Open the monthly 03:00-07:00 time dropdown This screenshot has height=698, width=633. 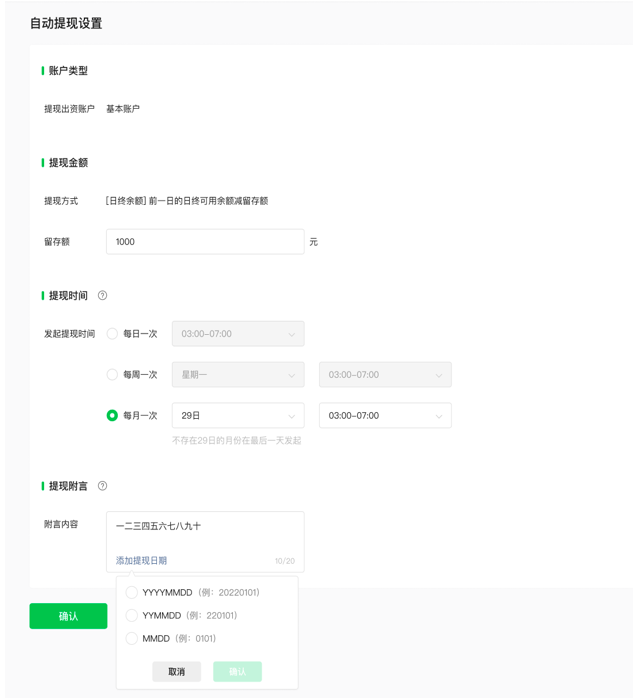coord(385,415)
